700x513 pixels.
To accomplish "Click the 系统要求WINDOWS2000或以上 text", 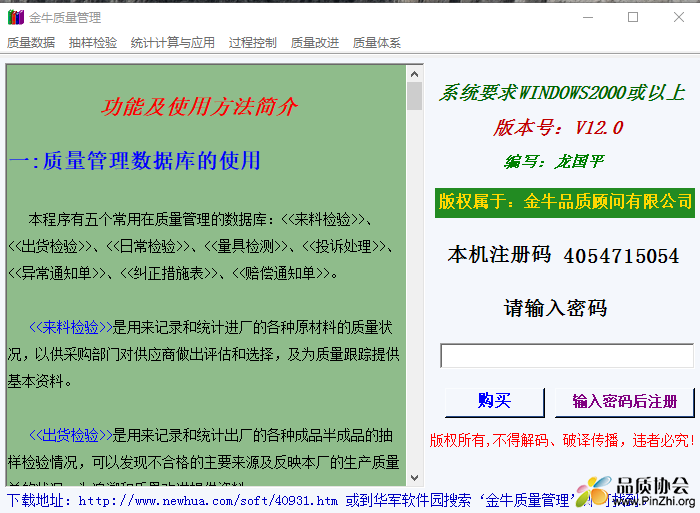I will pyautogui.click(x=562, y=93).
